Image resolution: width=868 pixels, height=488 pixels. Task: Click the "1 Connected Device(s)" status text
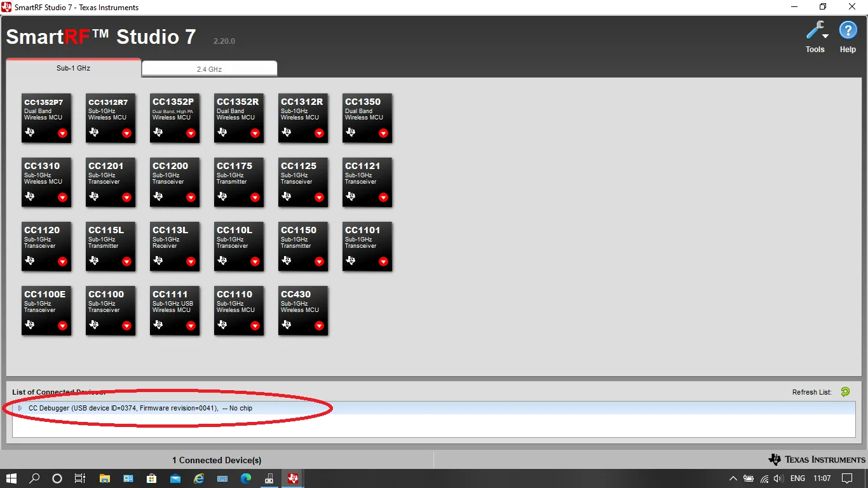tap(217, 460)
